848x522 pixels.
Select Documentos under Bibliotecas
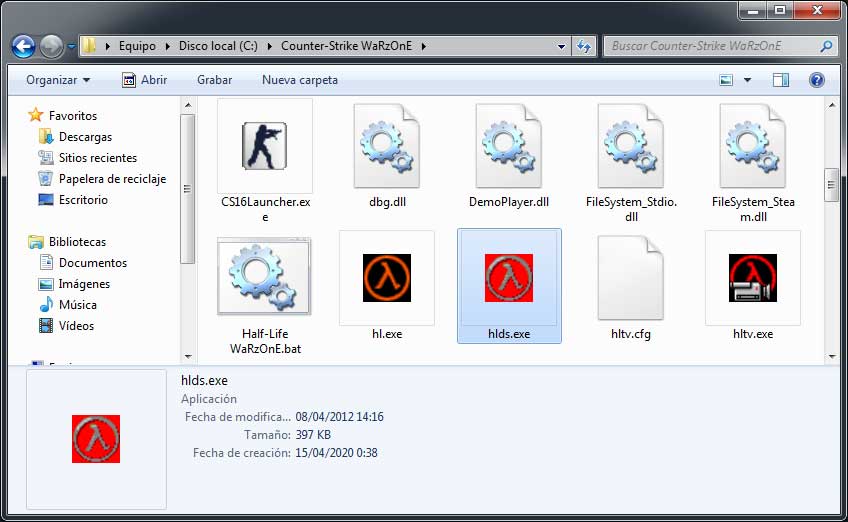pos(93,263)
